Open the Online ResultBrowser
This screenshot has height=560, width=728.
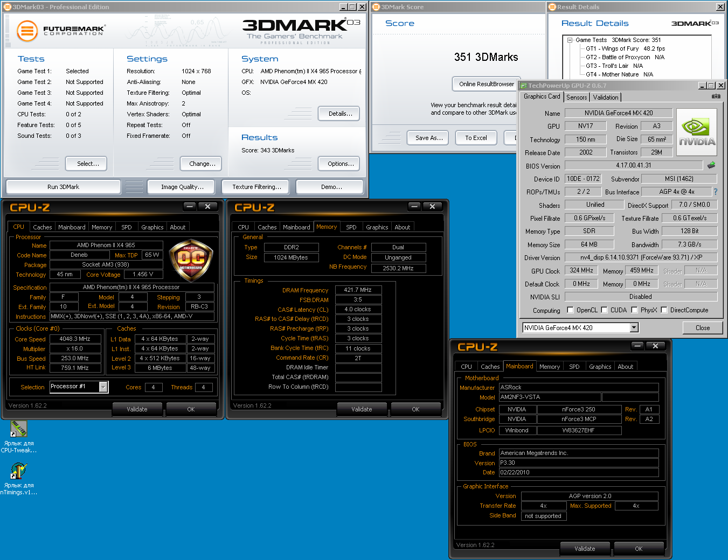tap(485, 84)
